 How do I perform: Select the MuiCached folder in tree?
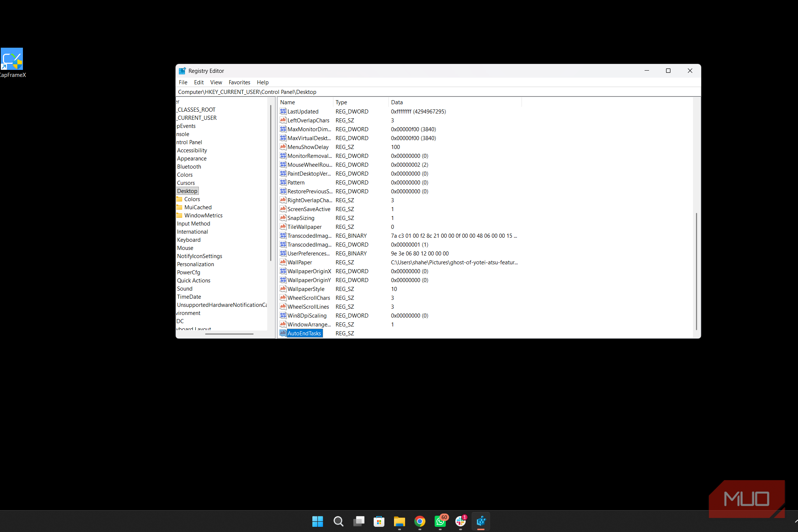pos(198,207)
